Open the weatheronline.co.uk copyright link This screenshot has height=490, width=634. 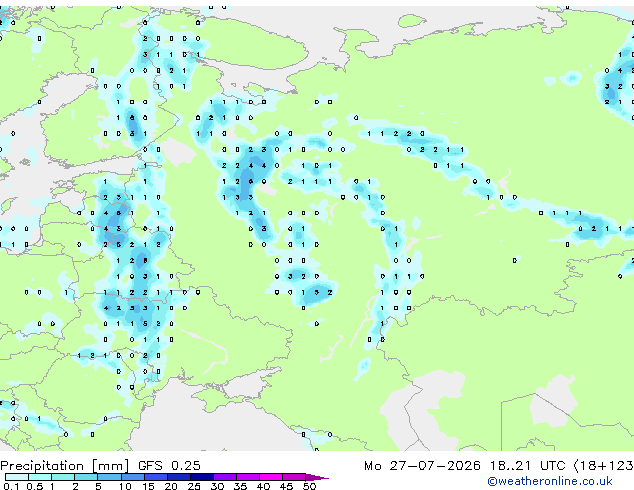pyautogui.click(x=550, y=481)
